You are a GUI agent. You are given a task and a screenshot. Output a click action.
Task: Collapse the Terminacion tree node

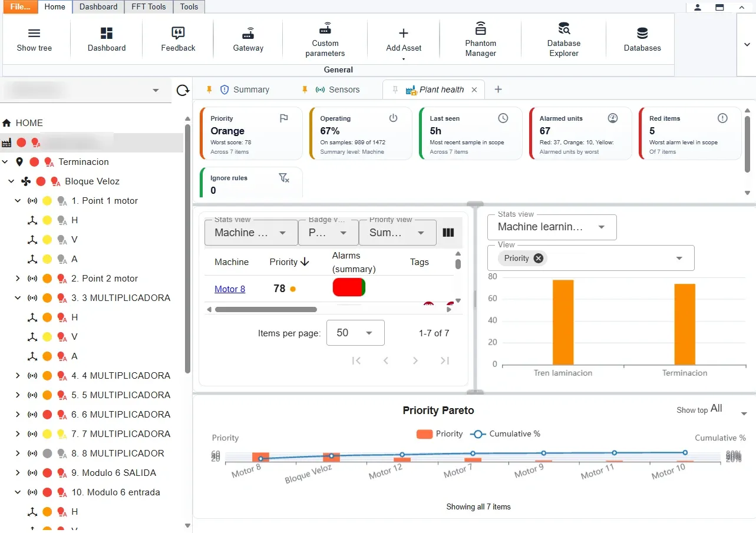(6, 162)
